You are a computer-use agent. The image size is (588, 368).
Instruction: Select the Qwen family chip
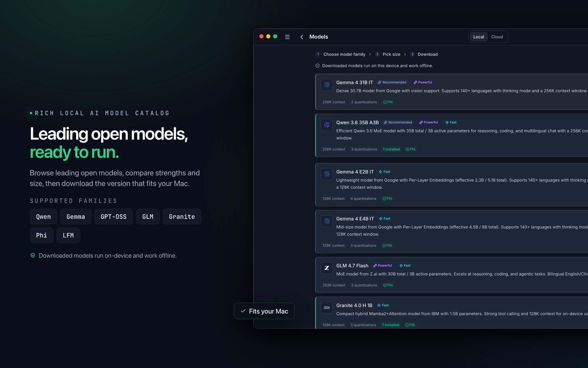pyautogui.click(x=43, y=216)
